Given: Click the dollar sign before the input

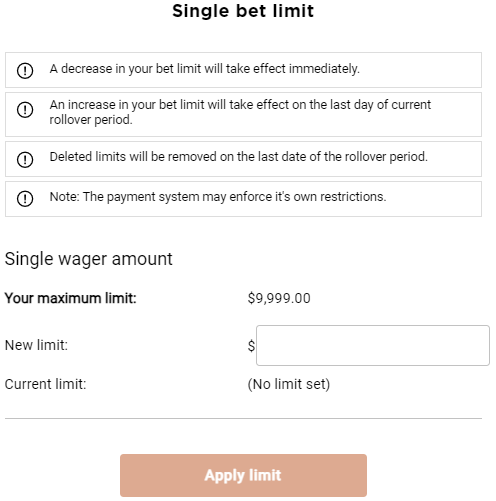Looking at the screenshot, I should click(251, 346).
